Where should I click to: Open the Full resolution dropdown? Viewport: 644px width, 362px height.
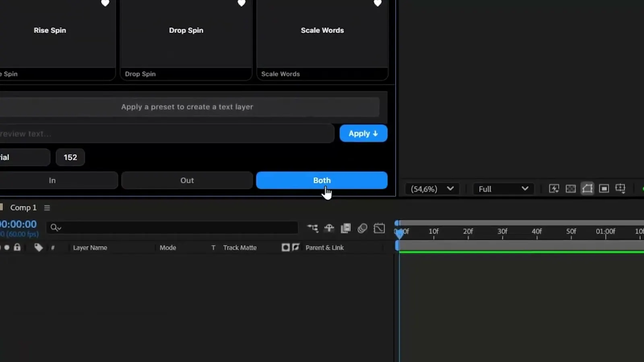pyautogui.click(x=503, y=189)
